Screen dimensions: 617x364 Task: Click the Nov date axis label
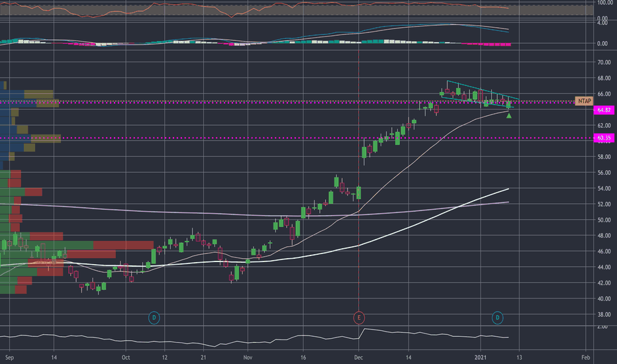coord(248,357)
